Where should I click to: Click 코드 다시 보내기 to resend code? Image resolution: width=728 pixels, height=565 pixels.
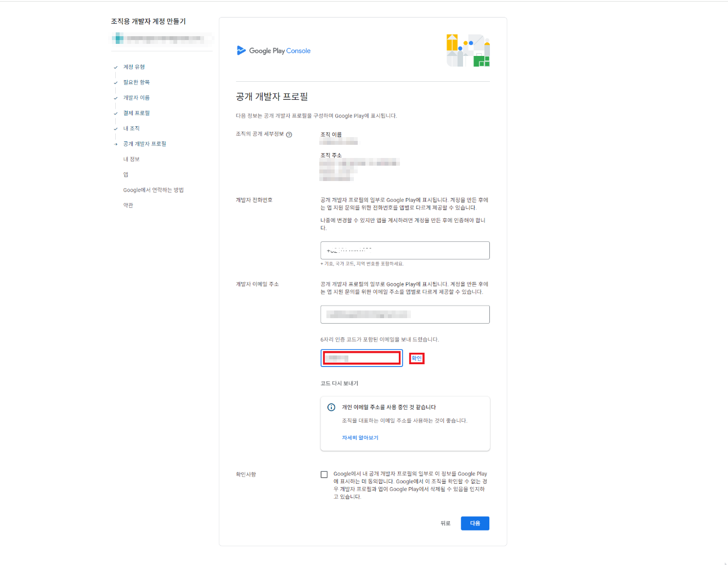pyautogui.click(x=339, y=383)
